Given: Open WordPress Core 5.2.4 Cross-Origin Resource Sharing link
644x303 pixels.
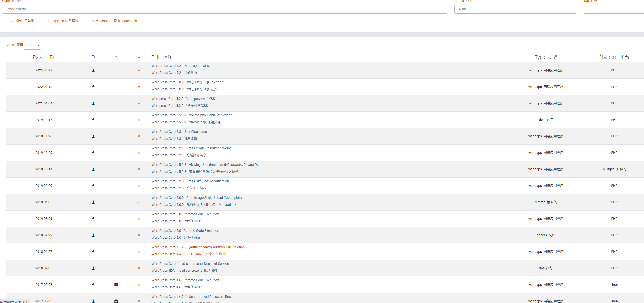Looking at the screenshot, I should tap(192, 148).
